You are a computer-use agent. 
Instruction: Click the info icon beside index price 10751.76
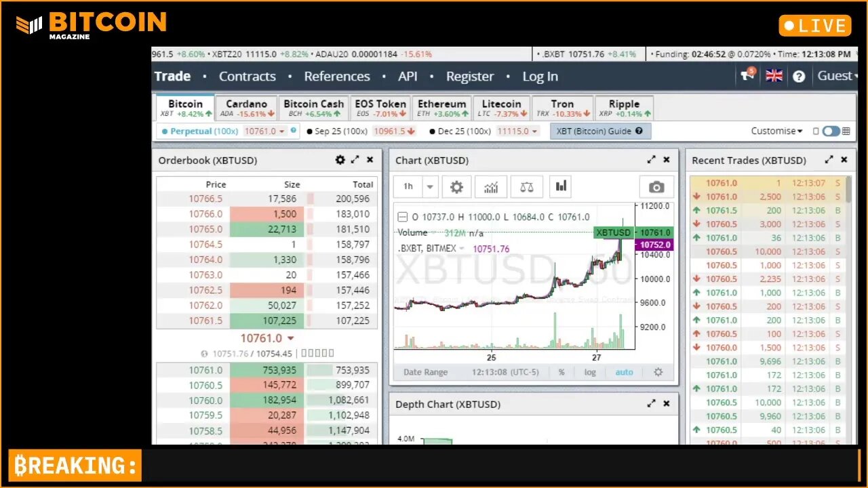coord(205,354)
